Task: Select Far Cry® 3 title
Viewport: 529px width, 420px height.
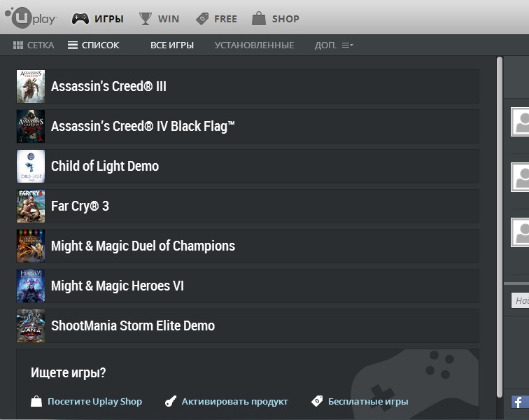Action: (x=80, y=206)
